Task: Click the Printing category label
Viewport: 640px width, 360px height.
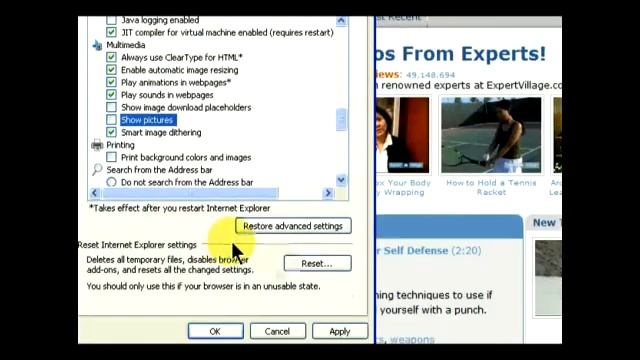Action: (x=120, y=145)
